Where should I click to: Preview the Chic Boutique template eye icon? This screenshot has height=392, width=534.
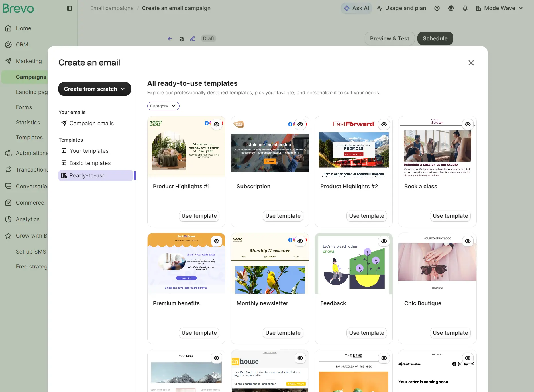tap(468, 241)
